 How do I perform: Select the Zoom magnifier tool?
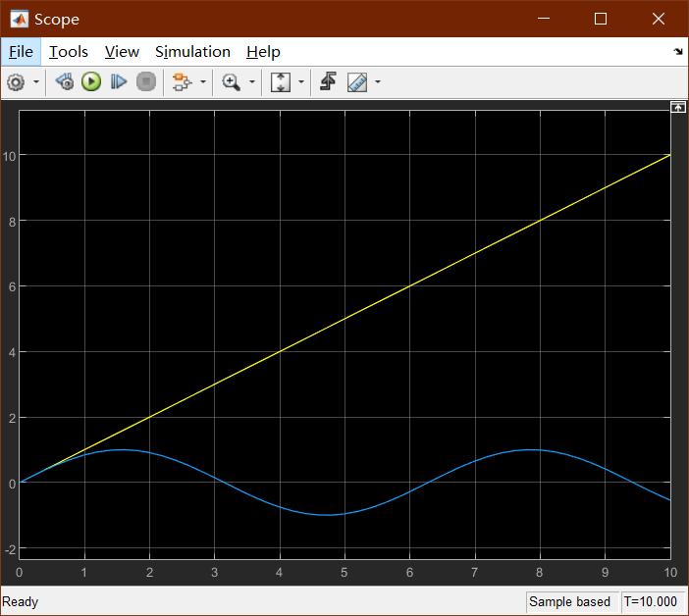coord(232,82)
